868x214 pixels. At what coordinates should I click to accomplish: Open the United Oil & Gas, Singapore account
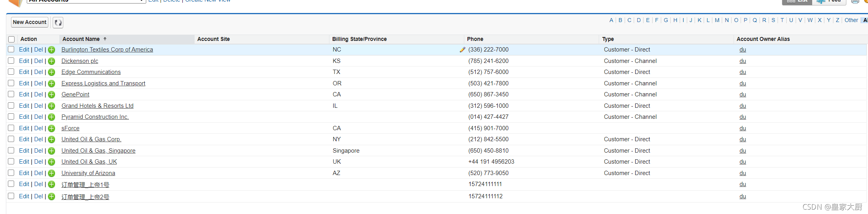point(98,151)
